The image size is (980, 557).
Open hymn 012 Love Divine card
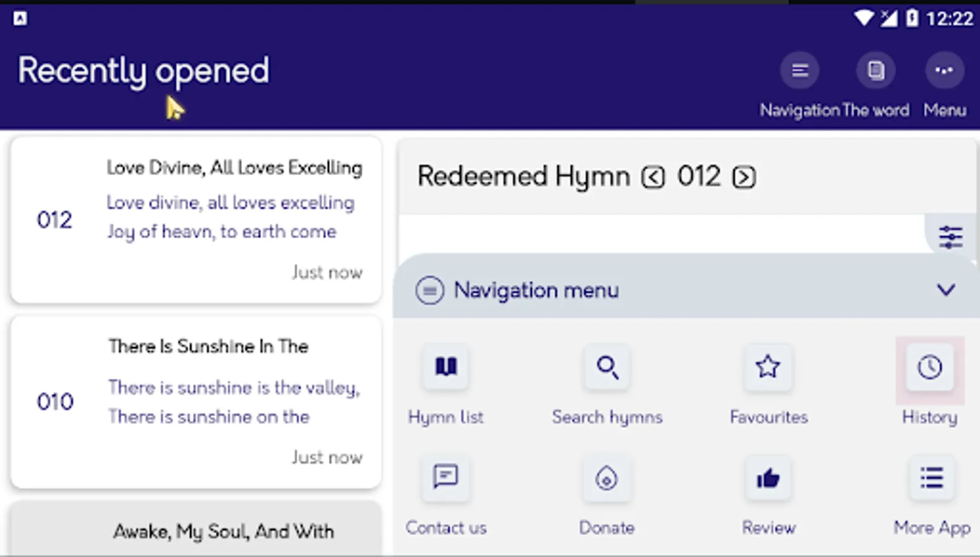coord(196,220)
